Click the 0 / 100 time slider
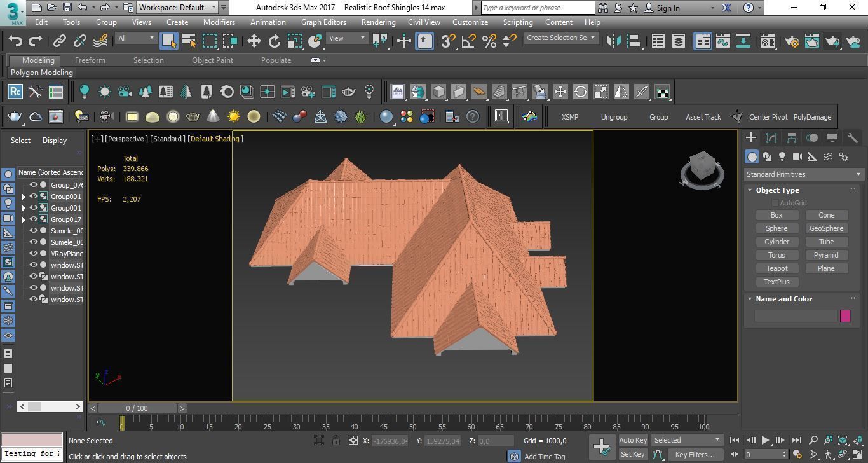This screenshot has height=463, width=868. pyautogui.click(x=137, y=408)
